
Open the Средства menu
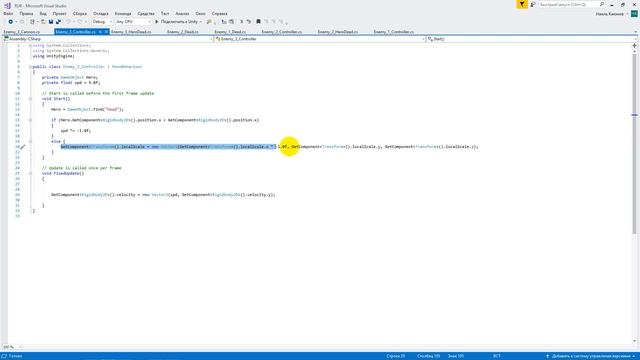146,13
